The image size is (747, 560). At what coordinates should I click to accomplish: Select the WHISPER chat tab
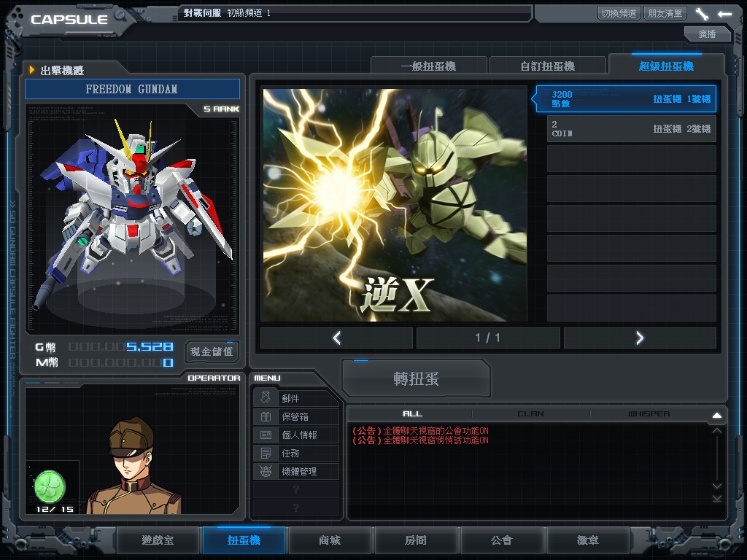coord(649,414)
